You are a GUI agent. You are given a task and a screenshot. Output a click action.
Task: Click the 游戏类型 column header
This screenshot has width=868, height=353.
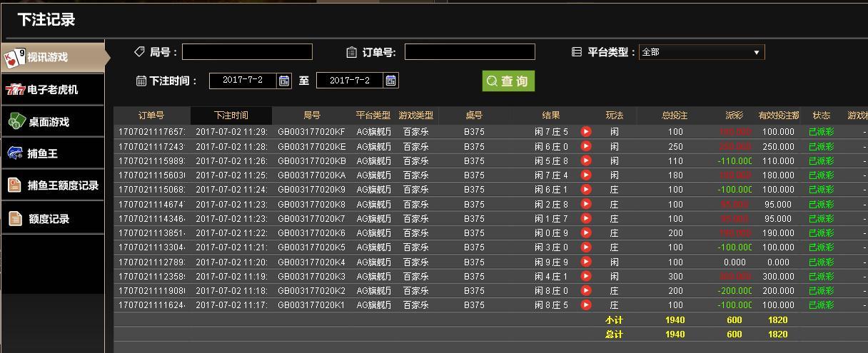(x=416, y=116)
